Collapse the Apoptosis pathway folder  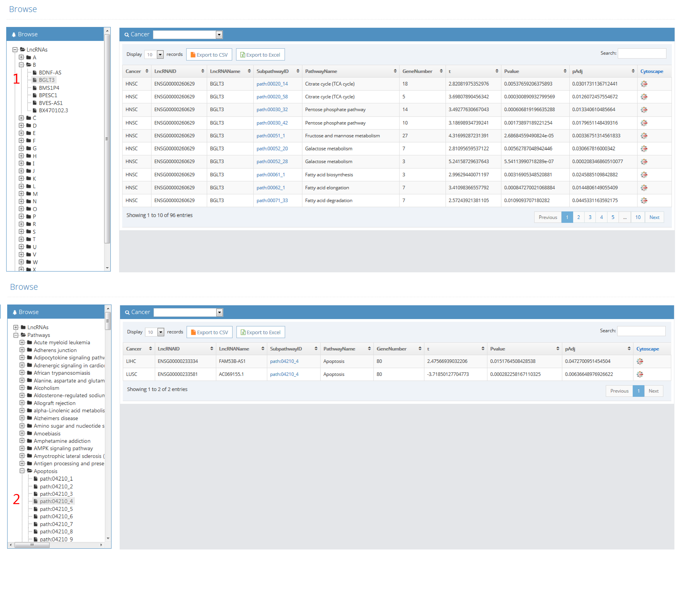coord(22,471)
